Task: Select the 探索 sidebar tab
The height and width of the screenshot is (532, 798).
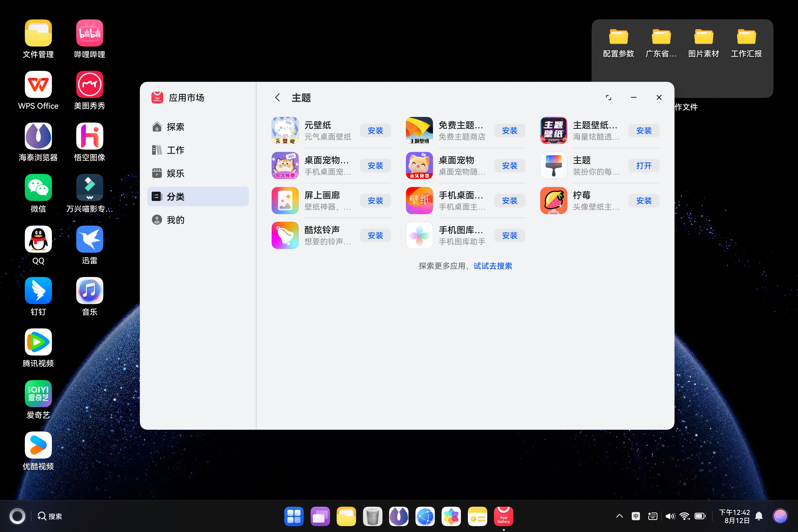Action: tap(198, 127)
